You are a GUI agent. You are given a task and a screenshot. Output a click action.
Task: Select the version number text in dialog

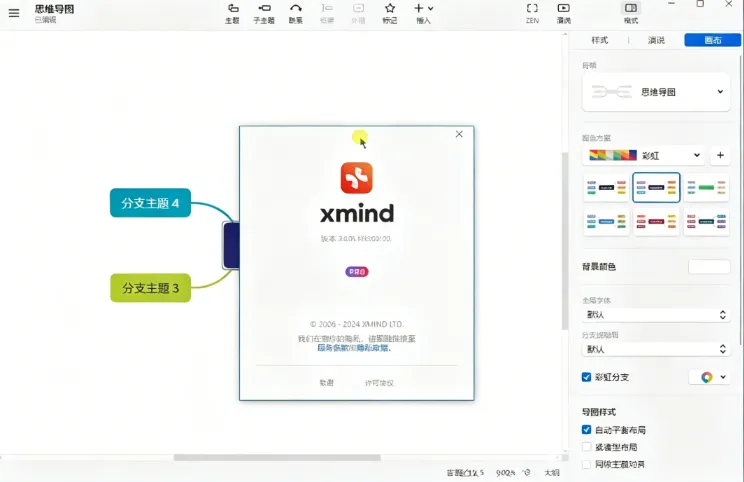point(356,239)
